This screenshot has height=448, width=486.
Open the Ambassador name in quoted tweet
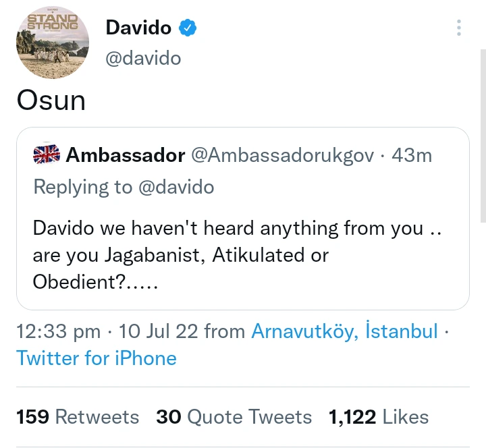click(x=126, y=155)
